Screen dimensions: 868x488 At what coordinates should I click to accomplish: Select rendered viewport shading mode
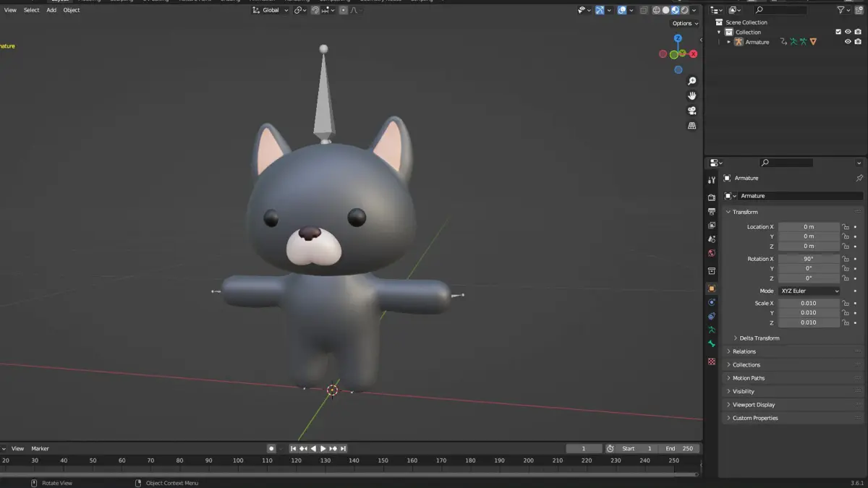pos(684,10)
